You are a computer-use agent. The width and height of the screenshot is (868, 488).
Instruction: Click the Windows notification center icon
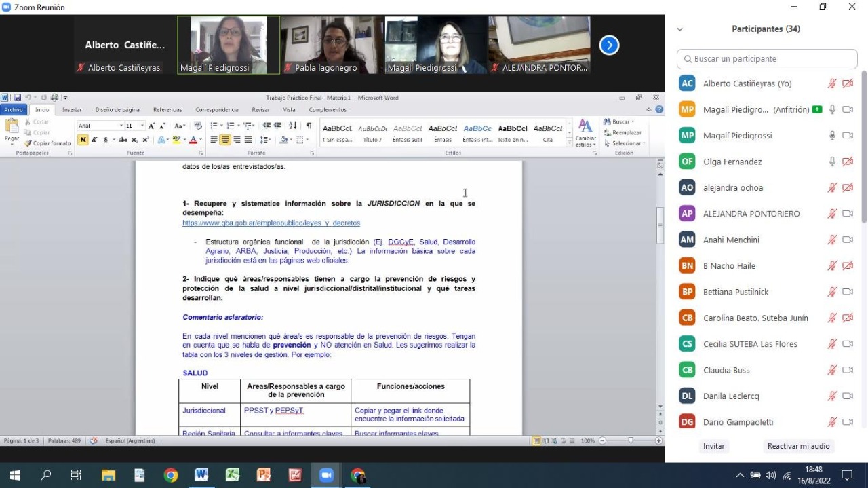(847, 475)
